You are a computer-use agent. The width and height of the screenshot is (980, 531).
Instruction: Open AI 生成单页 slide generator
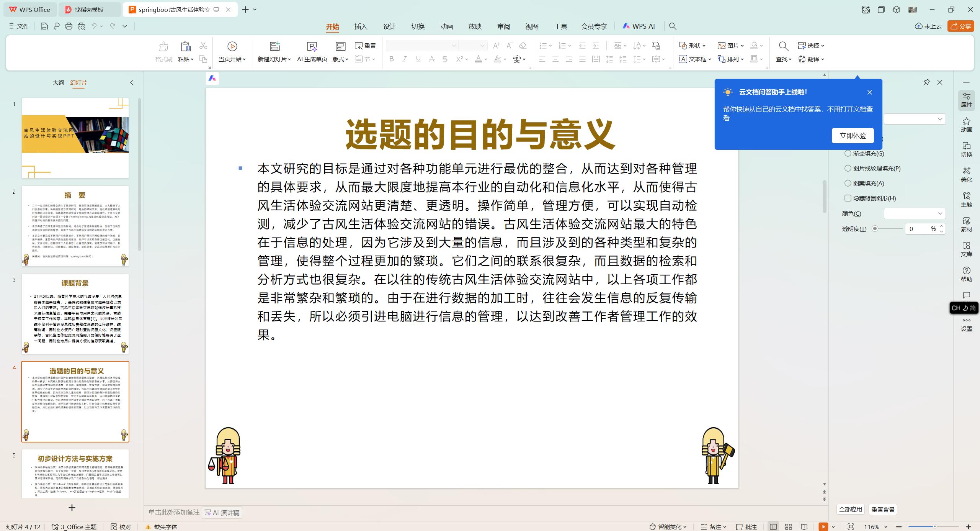point(312,52)
